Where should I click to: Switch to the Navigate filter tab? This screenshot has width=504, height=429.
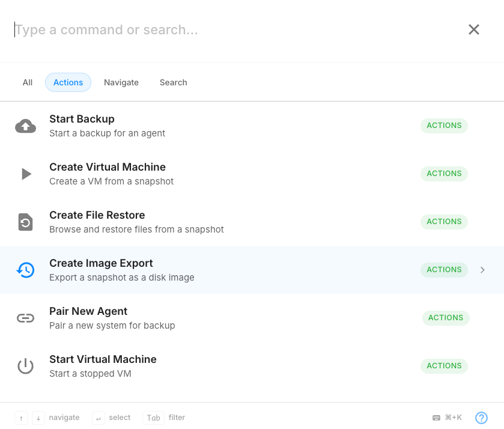point(121,82)
